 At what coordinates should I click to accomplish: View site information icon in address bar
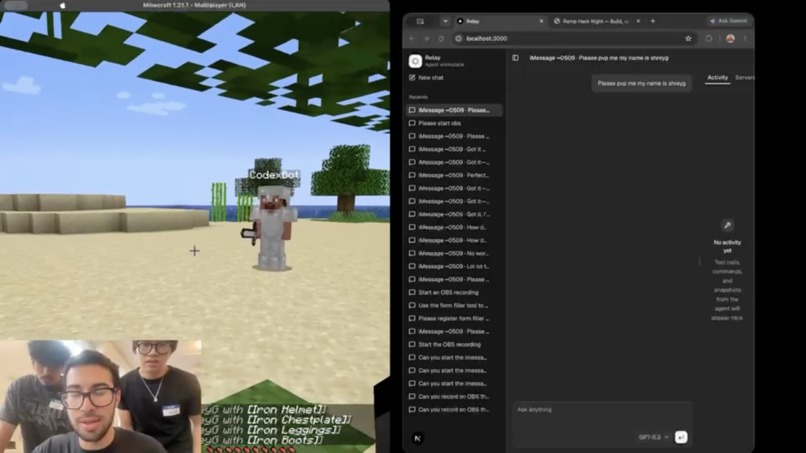click(x=459, y=39)
